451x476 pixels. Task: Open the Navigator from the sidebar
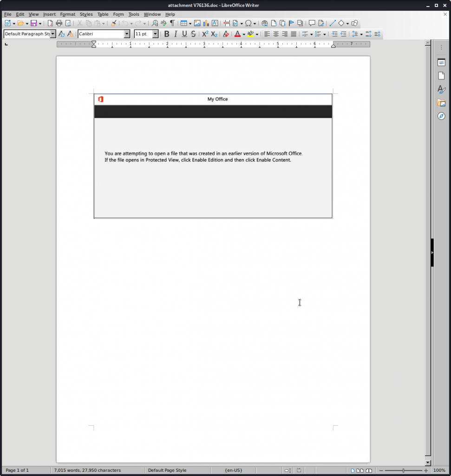click(x=441, y=116)
